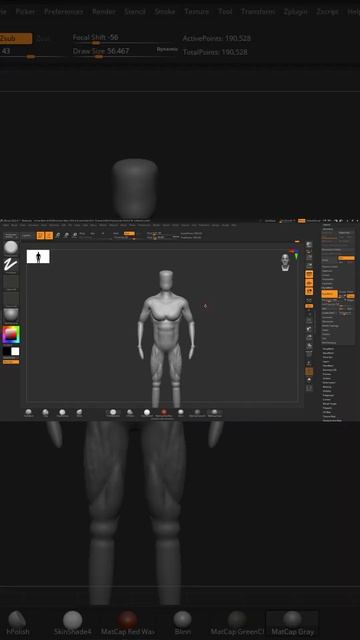Select the enlarged MatCap Red Wax material sphere
The image size is (360, 640).
(x=128, y=623)
